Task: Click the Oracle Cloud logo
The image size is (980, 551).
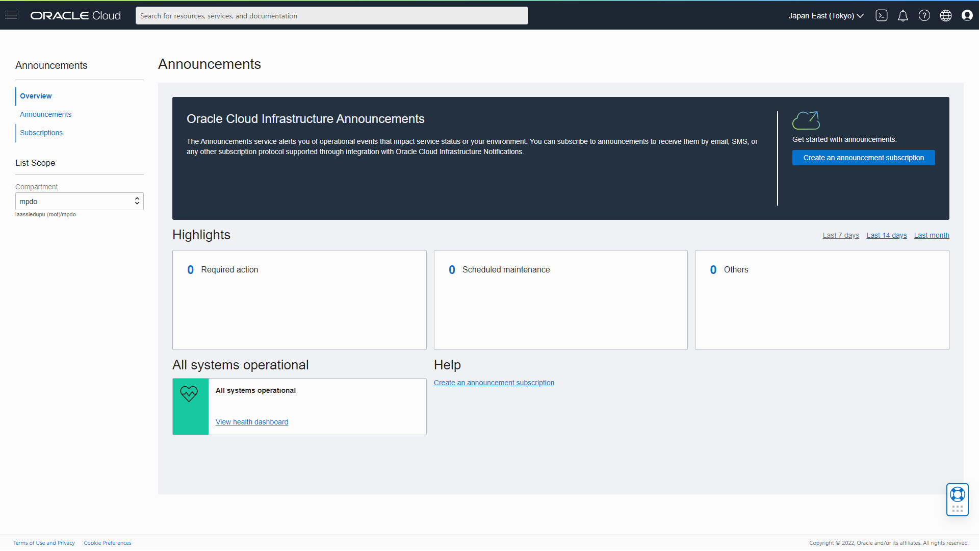Action: tap(75, 16)
